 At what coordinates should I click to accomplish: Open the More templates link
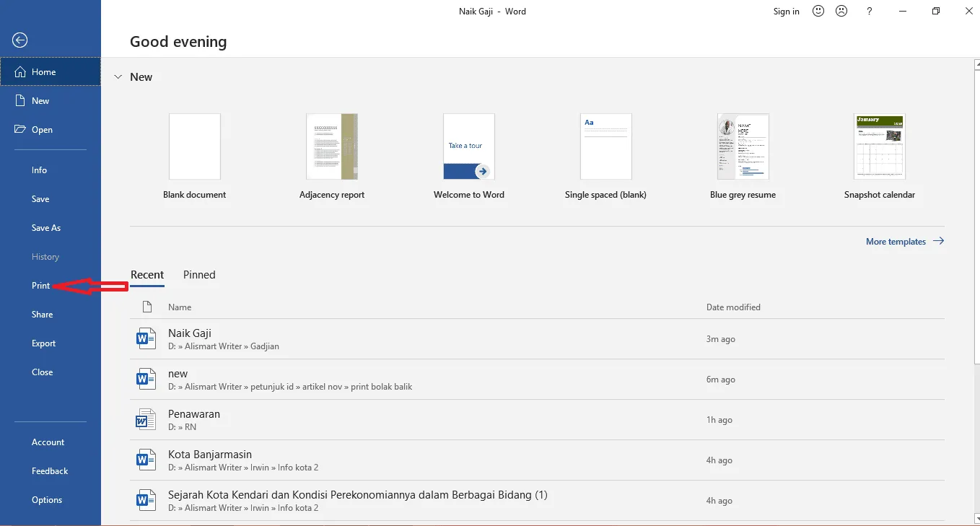(905, 242)
